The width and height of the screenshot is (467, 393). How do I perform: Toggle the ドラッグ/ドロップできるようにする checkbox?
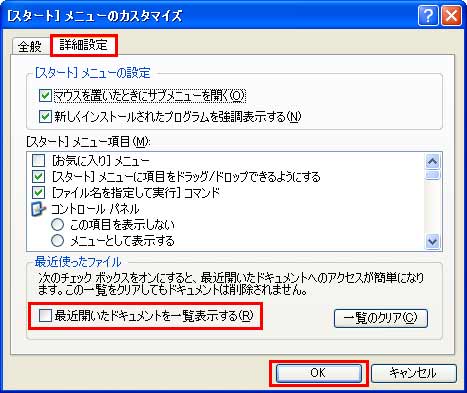pyautogui.click(x=38, y=177)
